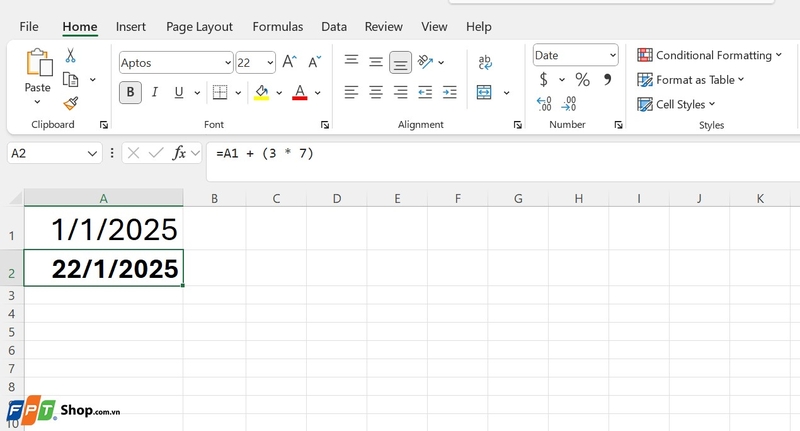
Task: Open Font settings dialog launcher
Action: click(324, 125)
